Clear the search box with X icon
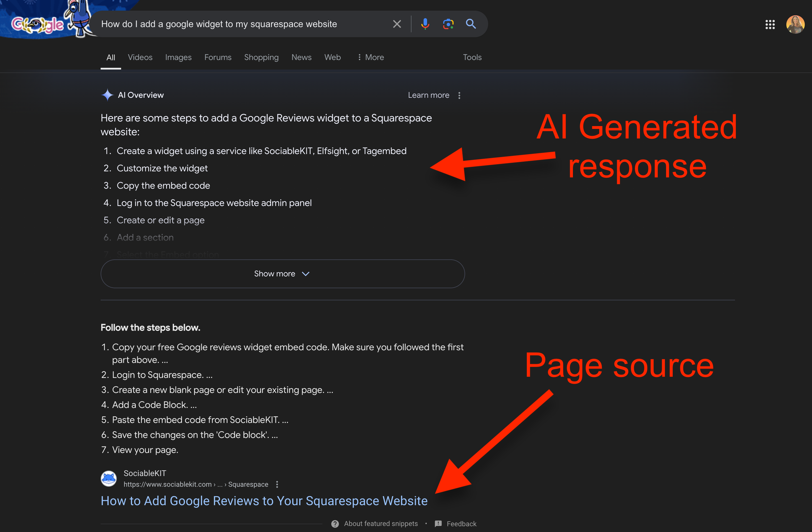812x532 pixels. point(397,24)
